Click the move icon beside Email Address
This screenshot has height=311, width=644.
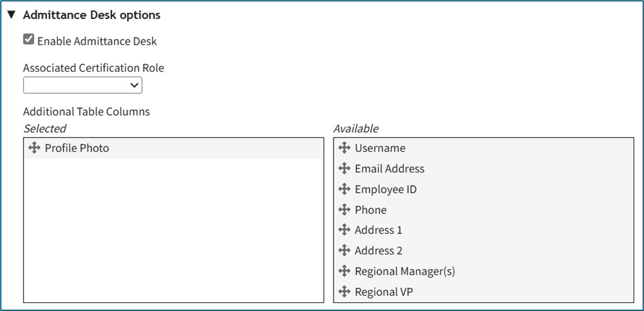point(344,168)
